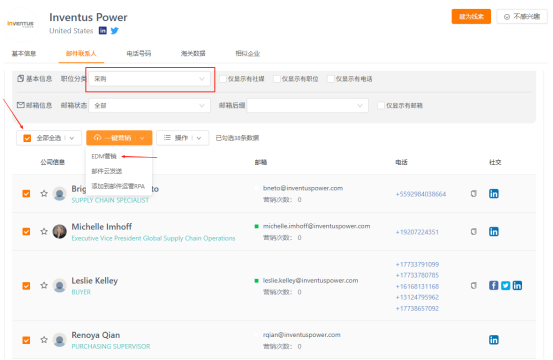
Task: Enable 仅显示有社媒 checkbox
Action: coord(223,79)
